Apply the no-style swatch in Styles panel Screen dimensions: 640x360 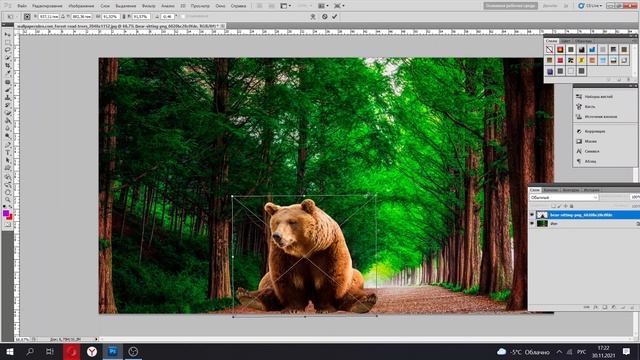[549, 50]
